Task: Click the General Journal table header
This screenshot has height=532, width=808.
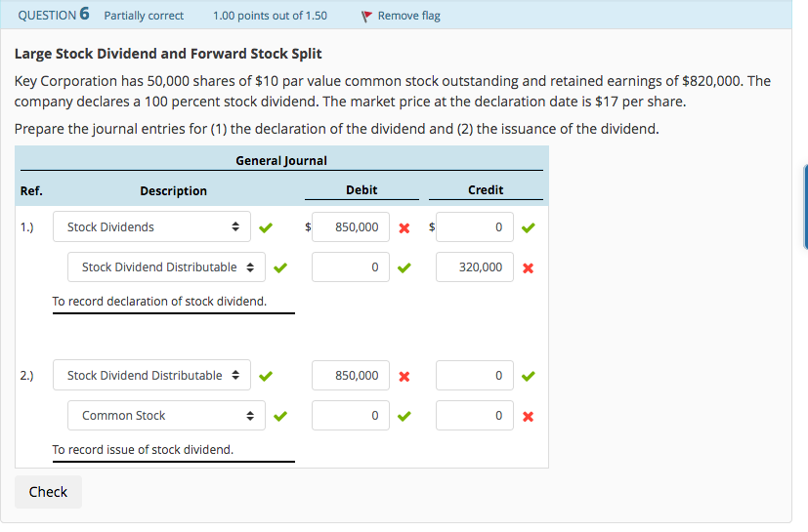Action: tap(281, 161)
